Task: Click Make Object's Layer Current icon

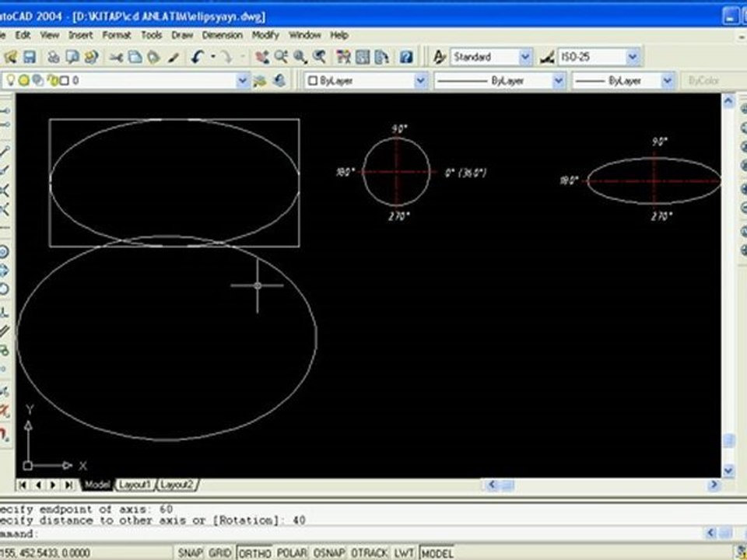Action: coord(260,80)
